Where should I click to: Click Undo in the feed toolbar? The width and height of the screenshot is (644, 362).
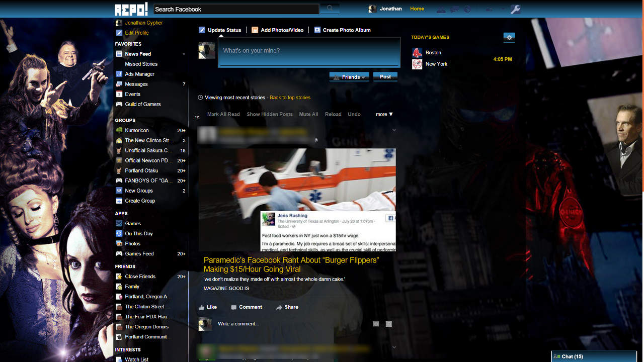point(354,114)
